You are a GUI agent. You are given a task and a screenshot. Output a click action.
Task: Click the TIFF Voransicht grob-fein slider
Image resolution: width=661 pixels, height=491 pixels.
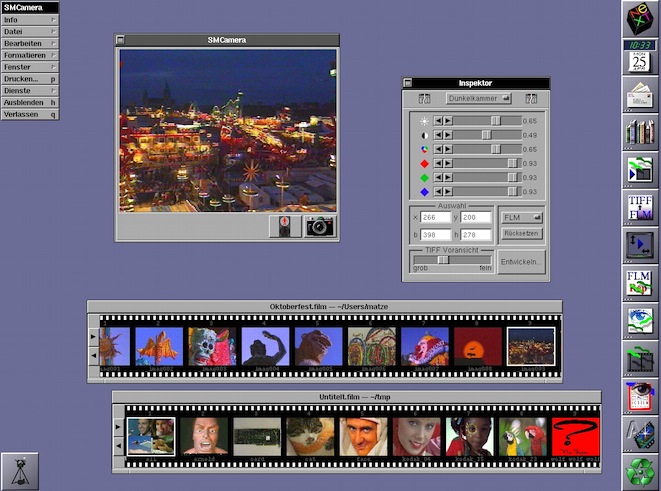(x=452, y=260)
